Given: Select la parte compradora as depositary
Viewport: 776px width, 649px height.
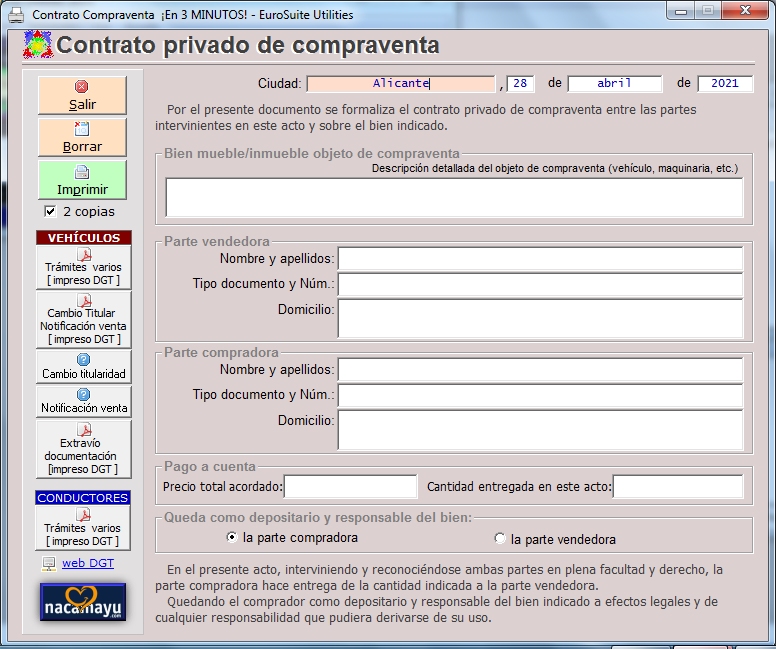Looking at the screenshot, I should 232,538.
